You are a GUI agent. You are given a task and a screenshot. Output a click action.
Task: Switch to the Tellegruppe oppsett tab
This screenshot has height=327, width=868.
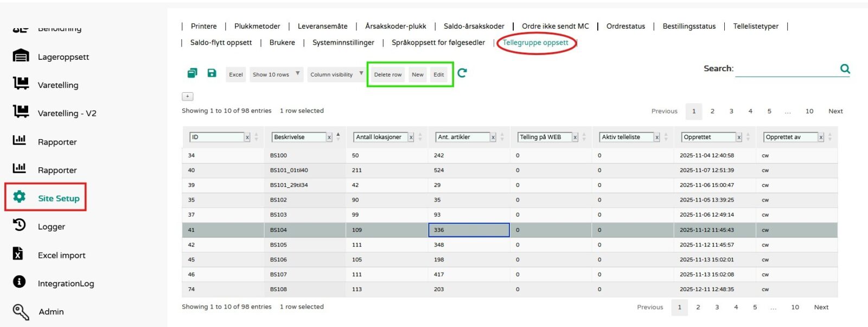click(x=535, y=42)
